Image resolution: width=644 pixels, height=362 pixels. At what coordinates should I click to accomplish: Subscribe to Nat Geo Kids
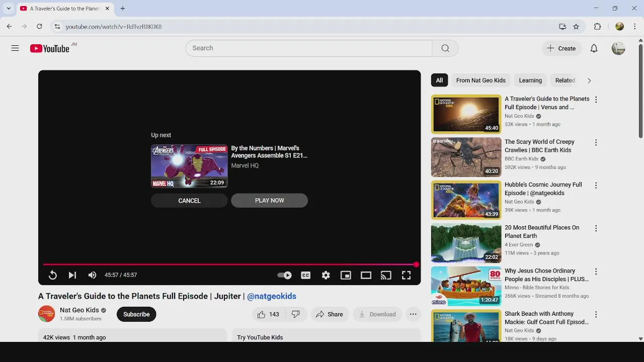[x=136, y=314]
